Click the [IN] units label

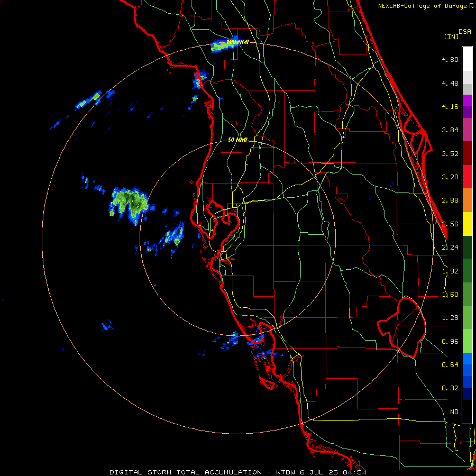(x=451, y=36)
